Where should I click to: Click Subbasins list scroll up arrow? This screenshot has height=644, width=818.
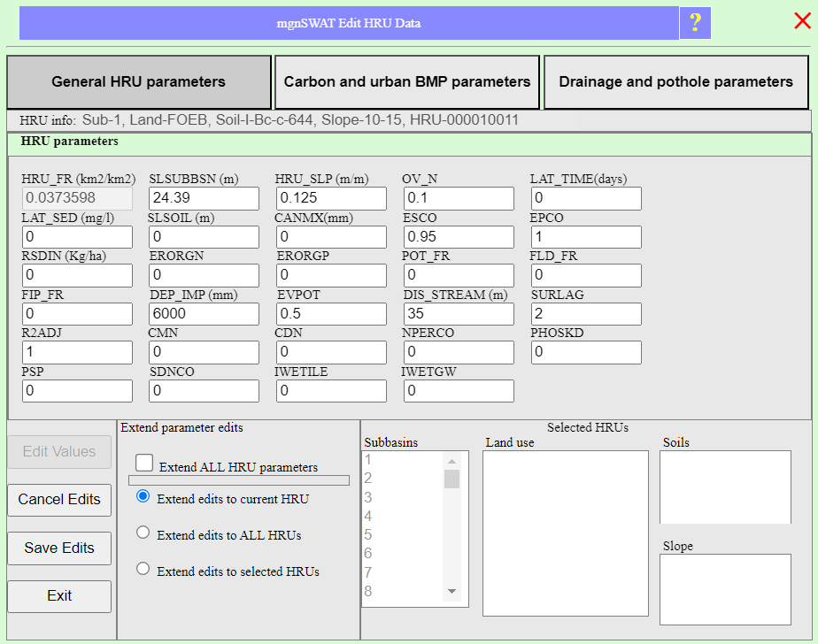(451, 461)
